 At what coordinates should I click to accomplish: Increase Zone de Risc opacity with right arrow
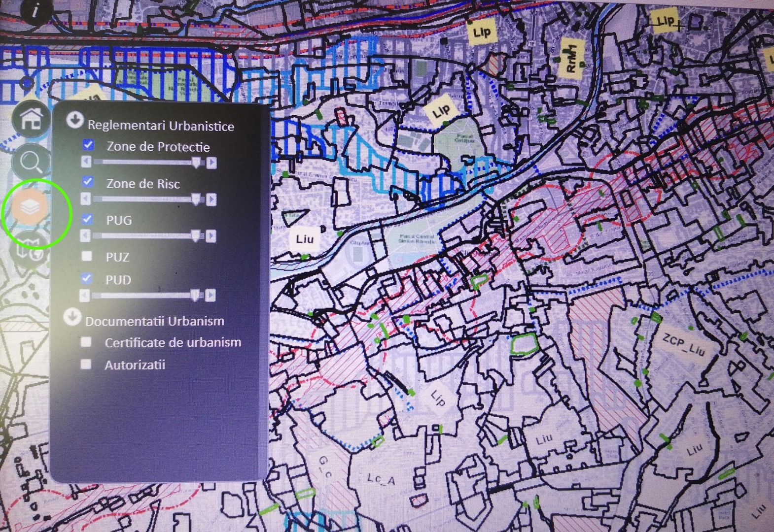point(211,199)
